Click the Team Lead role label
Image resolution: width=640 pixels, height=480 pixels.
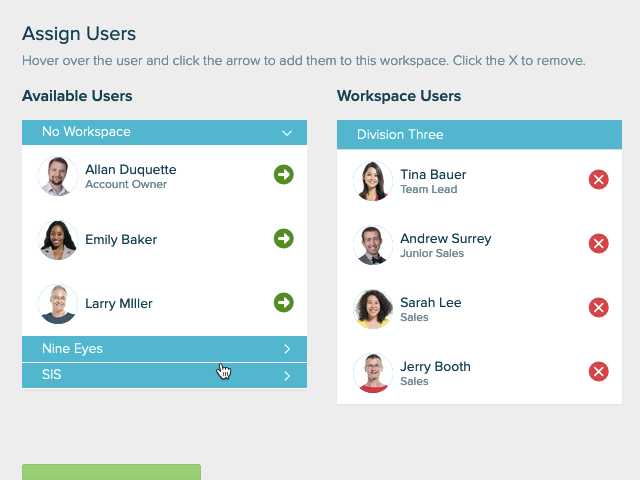tap(429, 189)
